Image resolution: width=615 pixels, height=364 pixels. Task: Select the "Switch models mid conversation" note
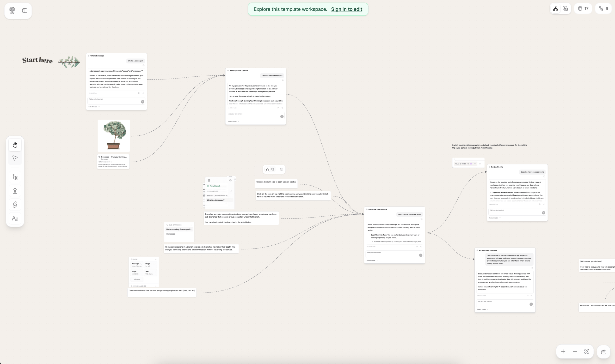[x=490, y=146]
